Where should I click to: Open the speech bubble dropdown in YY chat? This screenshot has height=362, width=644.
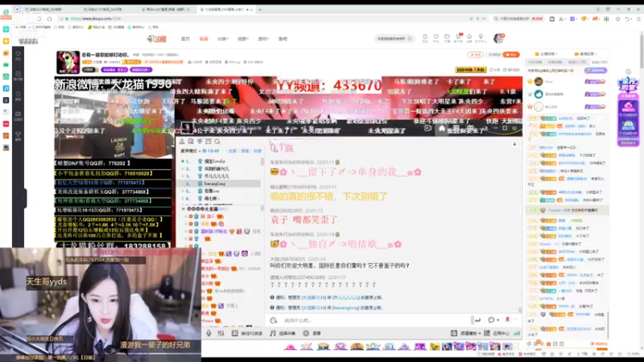click(x=493, y=320)
